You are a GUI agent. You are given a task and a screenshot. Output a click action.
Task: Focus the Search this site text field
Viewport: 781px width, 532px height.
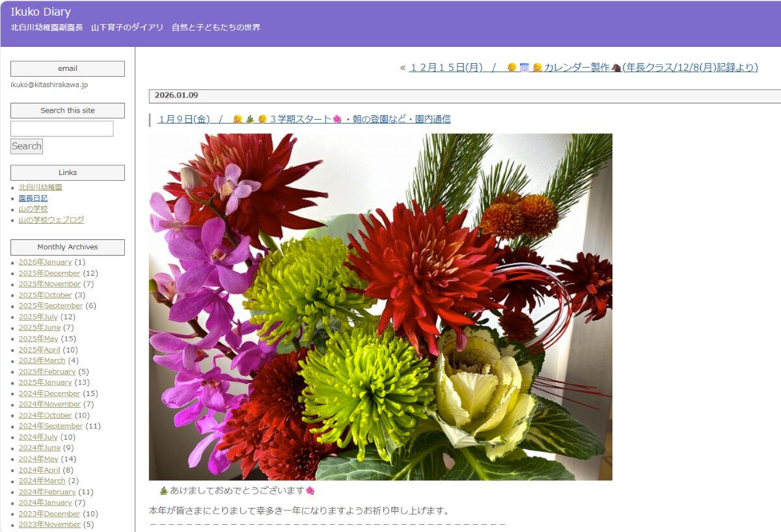(x=62, y=129)
